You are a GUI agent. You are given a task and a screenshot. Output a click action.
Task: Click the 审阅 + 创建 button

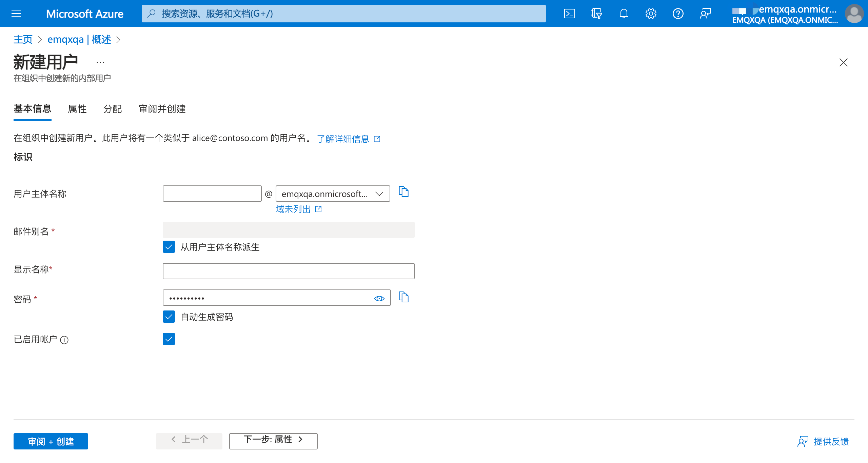50,441
